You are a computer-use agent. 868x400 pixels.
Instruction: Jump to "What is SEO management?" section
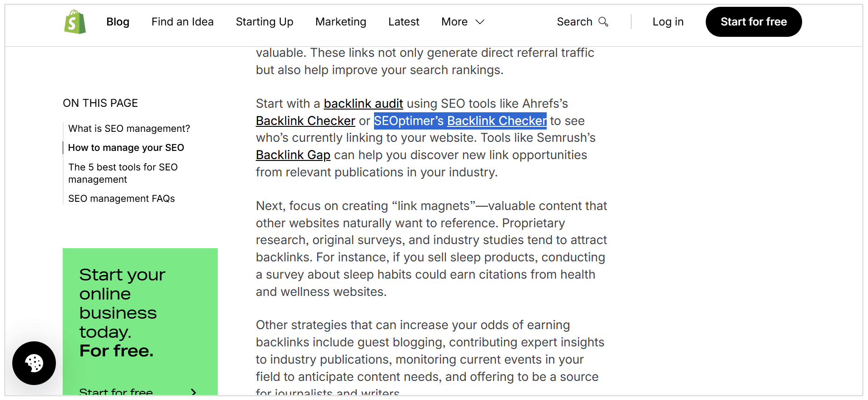pyautogui.click(x=129, y=128)
